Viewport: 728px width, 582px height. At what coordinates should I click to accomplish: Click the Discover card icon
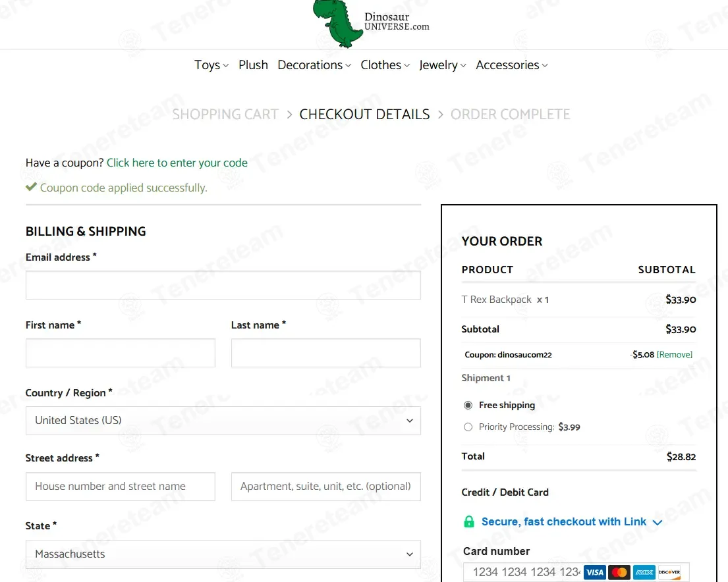coord(669,572)
